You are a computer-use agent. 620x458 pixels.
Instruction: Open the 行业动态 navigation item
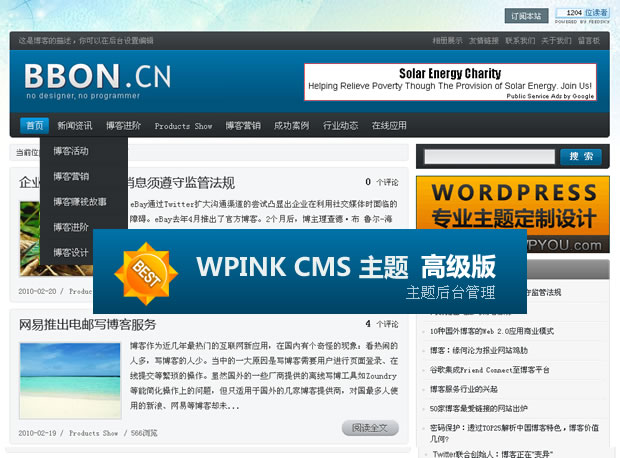(340, 126)
